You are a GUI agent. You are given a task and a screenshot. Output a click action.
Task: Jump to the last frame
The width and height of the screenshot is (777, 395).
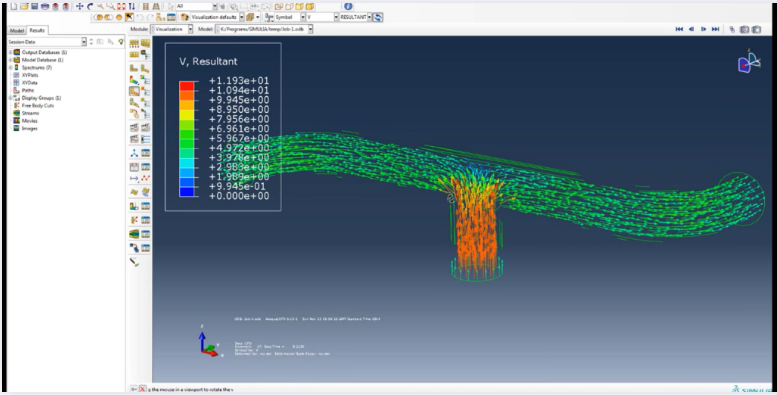(x=715, y=29)
